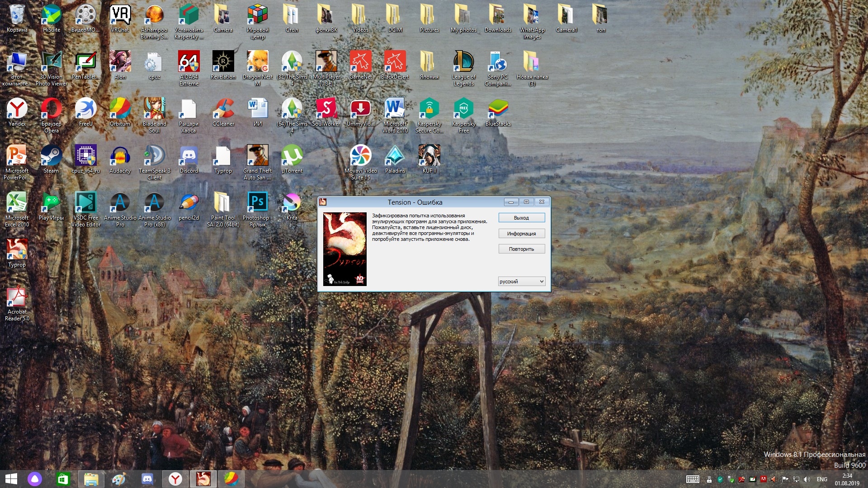Open the volume control in tray

[807, 479]
